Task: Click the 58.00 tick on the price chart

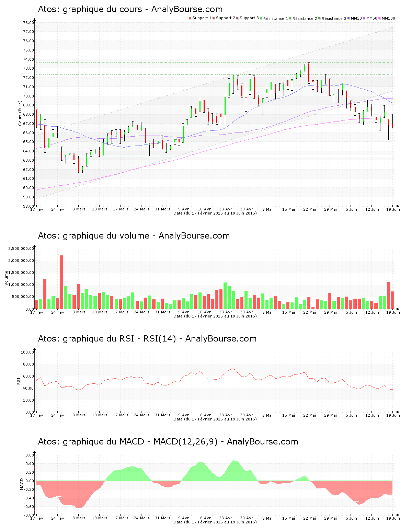Action: tap(28, 206)
